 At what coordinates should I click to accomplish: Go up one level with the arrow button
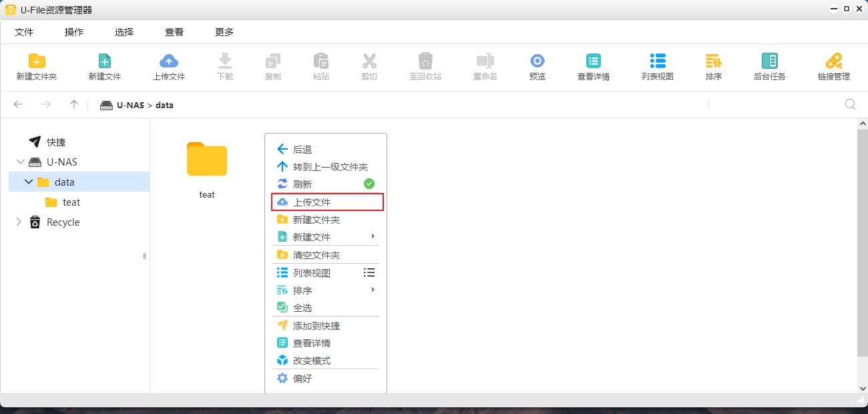(74, 104)
